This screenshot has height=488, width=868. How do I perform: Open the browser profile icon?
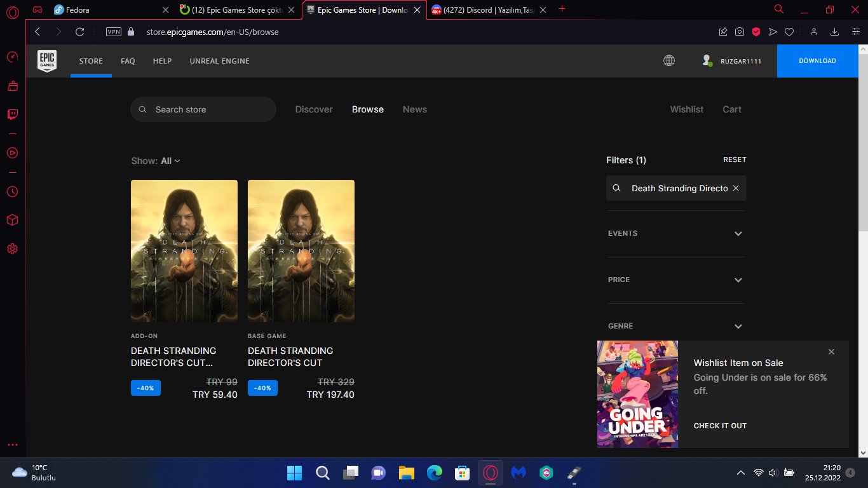(x=813, y=32)
